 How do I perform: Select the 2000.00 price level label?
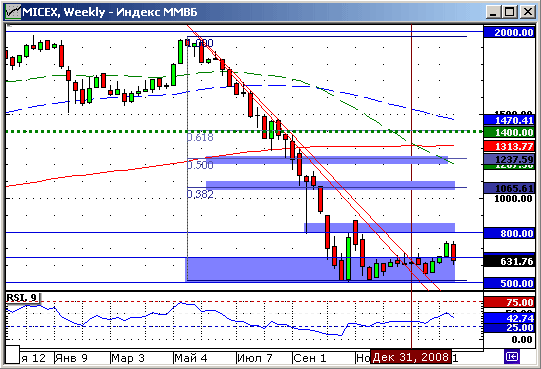pos(509,32)
